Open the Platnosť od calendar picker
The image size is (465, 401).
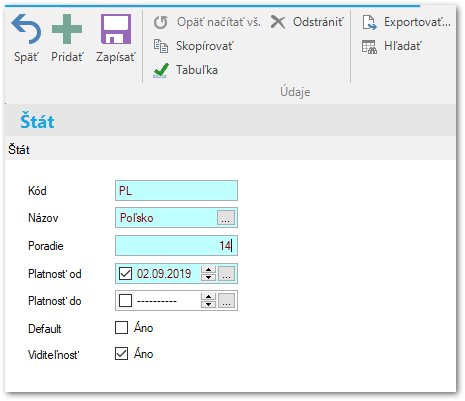pyautogui.click(x=226, y=274)
